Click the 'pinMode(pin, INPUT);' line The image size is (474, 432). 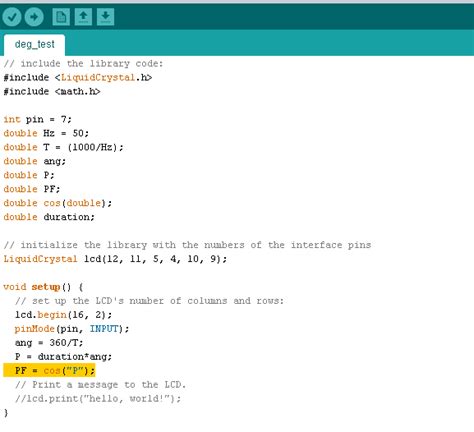pyautogui.click(x=72, y=329)
